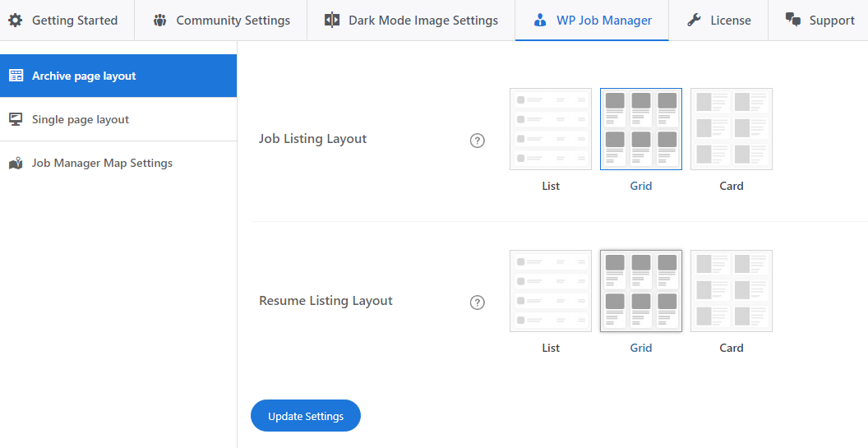Open help tooltip for Resume Listing Layout

click(477, 303)
